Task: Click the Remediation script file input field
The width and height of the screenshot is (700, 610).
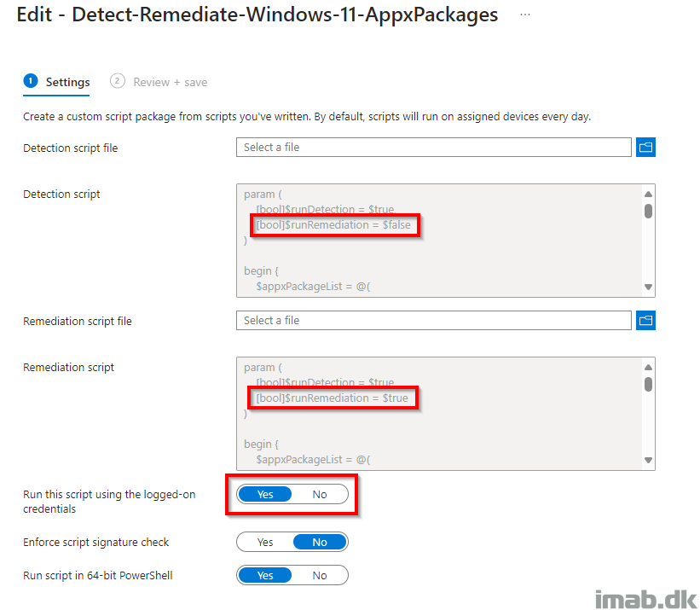Action: pyautogui.click(x=433, y=320)
